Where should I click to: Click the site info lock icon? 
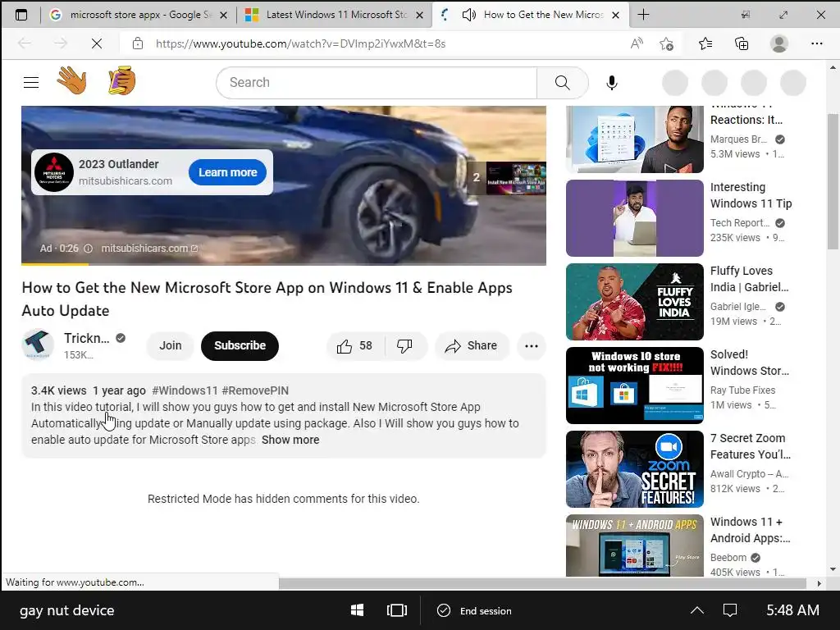click(x=138, y=44)
